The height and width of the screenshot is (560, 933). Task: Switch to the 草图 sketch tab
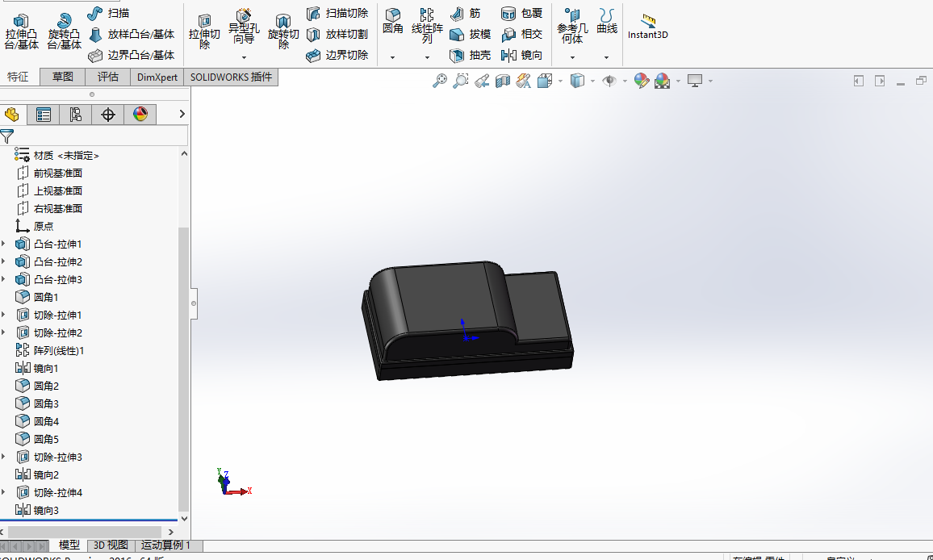62,77
